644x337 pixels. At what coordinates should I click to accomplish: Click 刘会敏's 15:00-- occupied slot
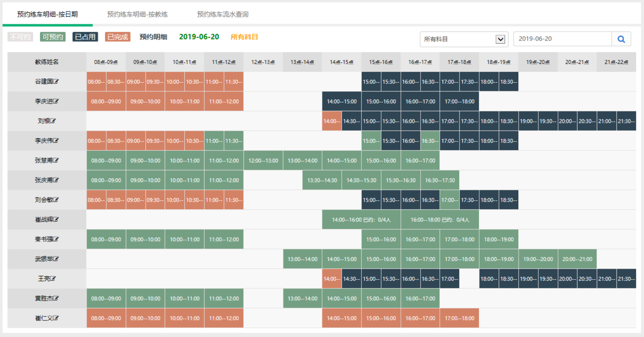click(371, 200)
